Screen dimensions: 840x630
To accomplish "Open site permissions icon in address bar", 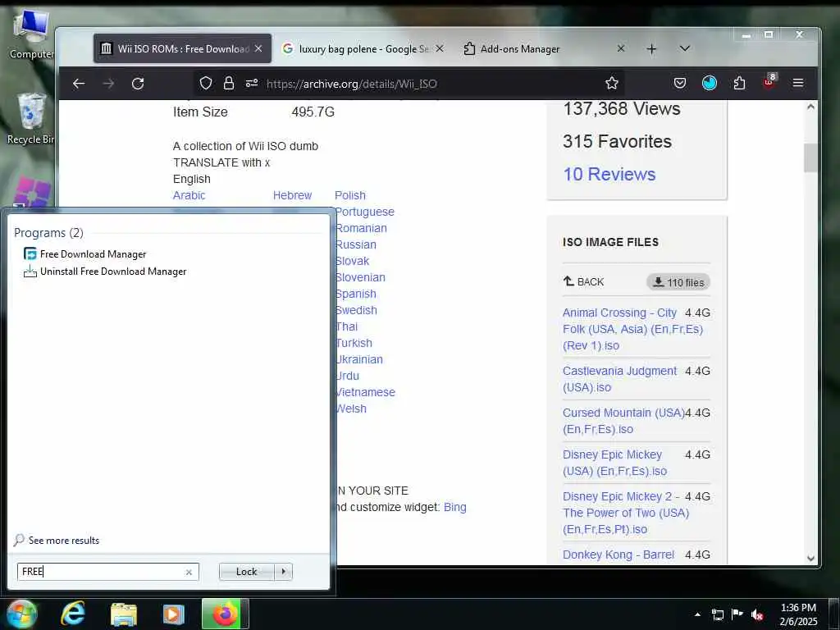I will pos(252,83).
